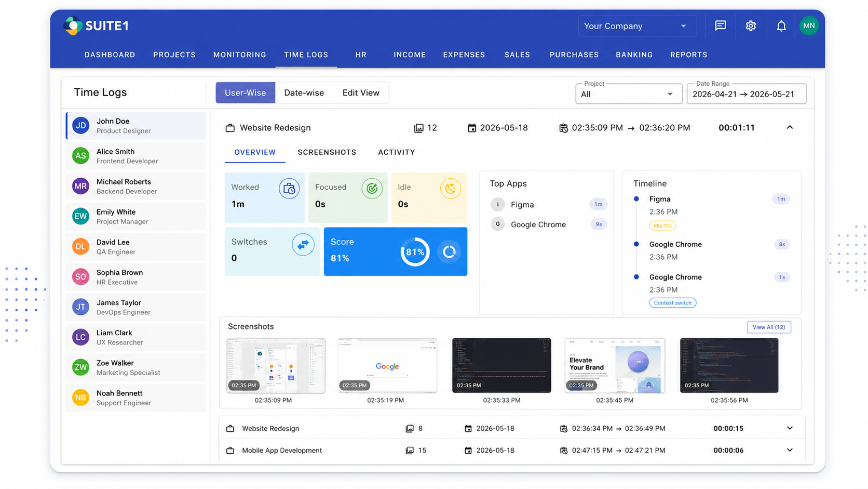Click the SUITE1 logo icon
868x489 pixels.
[x=73, y=25]
